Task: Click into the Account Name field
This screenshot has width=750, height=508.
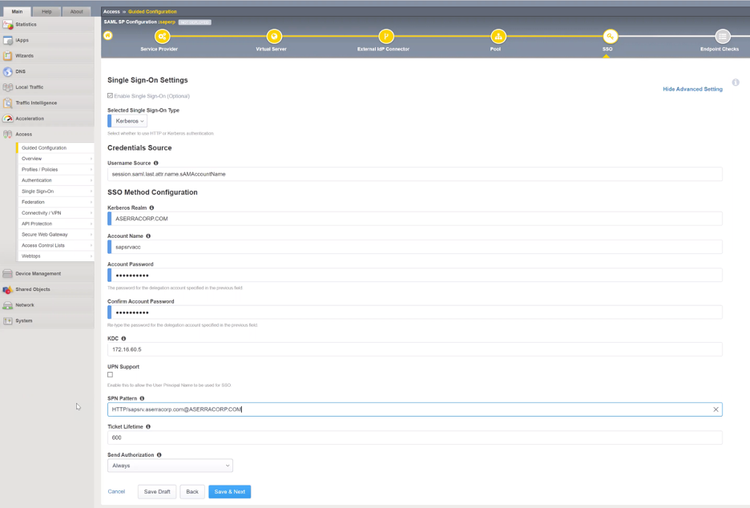Action: click(x=415, y=247)
